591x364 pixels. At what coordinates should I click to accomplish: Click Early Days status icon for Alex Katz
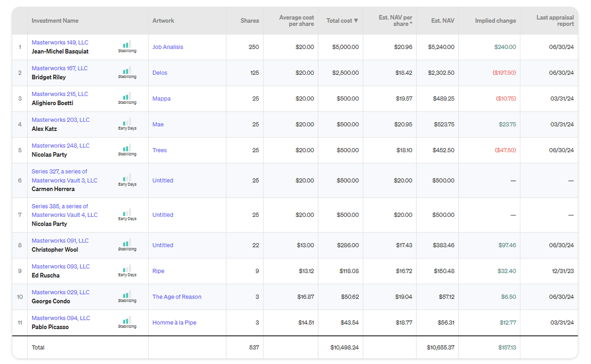click(127, 125)
